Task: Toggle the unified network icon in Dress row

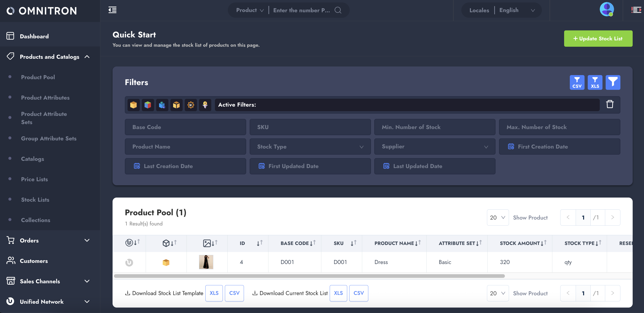Action: tap(129, 262)
